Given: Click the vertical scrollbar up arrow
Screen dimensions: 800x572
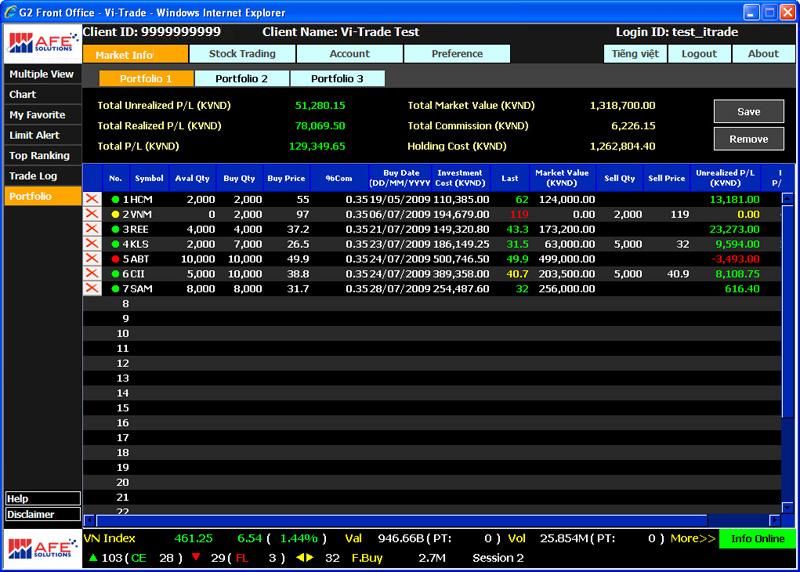Looking at the screenshot, I should pos(788,198).
